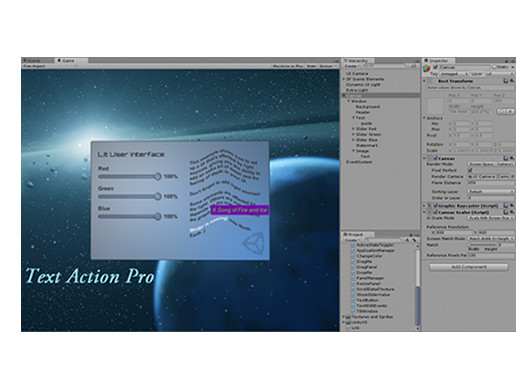
Task: Open the Sorting Layer dropdown
Action: pos(491,192)
